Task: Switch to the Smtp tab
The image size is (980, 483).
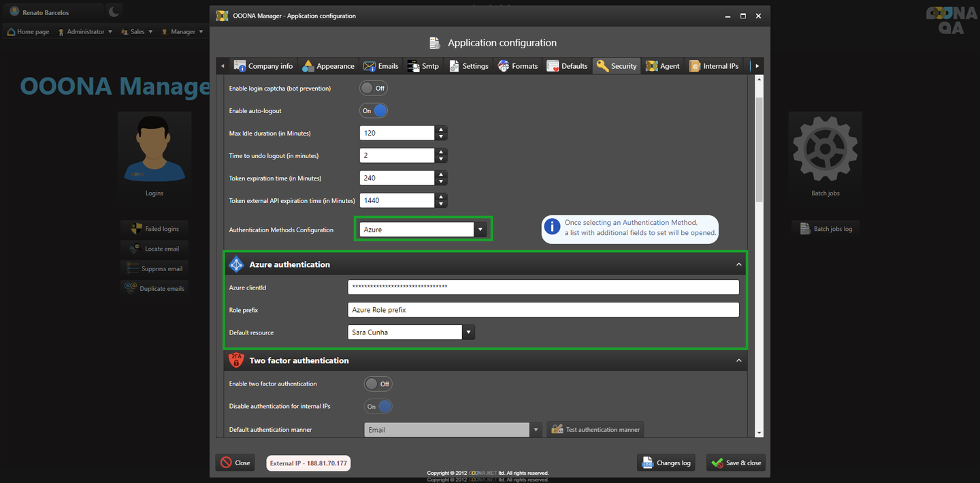Action: pos(423,66)
